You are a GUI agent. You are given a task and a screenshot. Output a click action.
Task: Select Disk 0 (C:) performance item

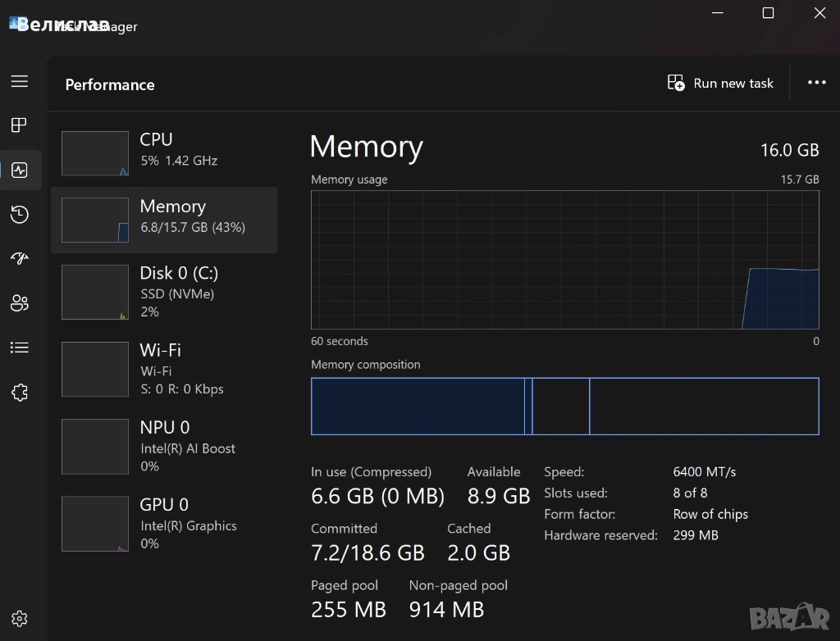(x=164, y=292)
